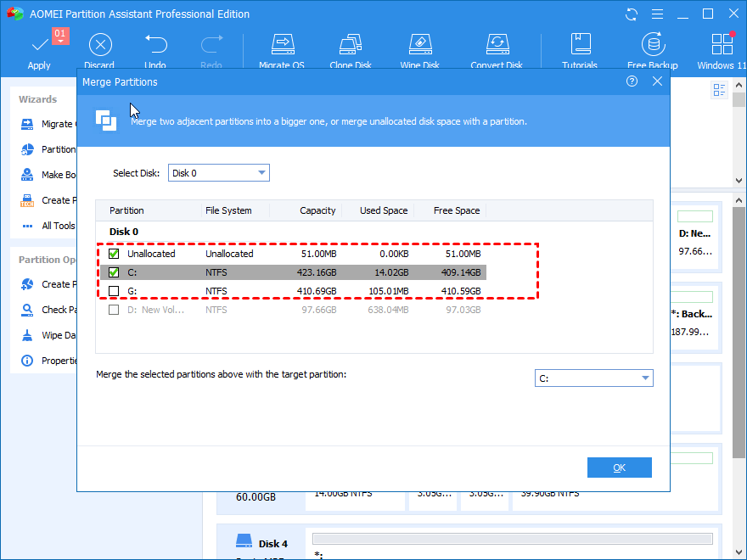Image resolution: width=747 pixels, height=560 pixels.
Task: Click the 97.66GB capacity of D:
Action: [x=319, y=310]
